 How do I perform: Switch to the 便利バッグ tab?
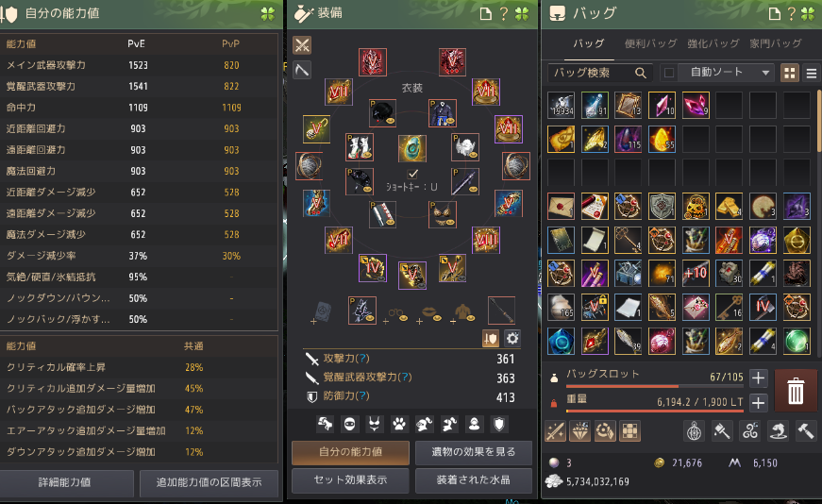pos(650,43)
